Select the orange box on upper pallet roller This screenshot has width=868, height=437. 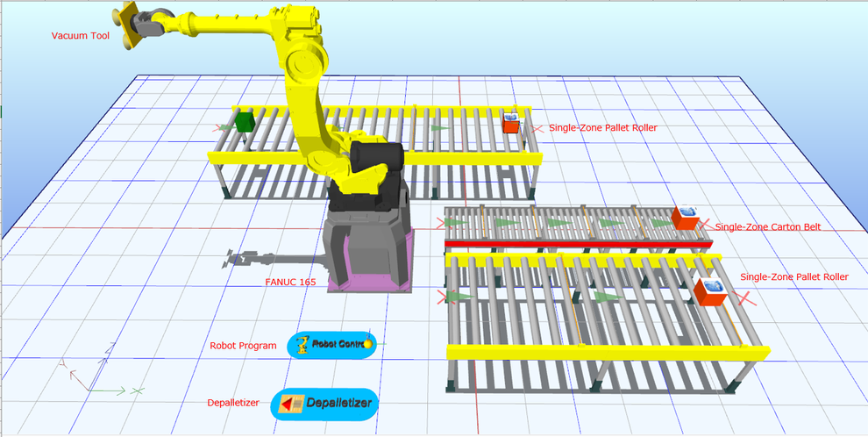click(511, 122)
